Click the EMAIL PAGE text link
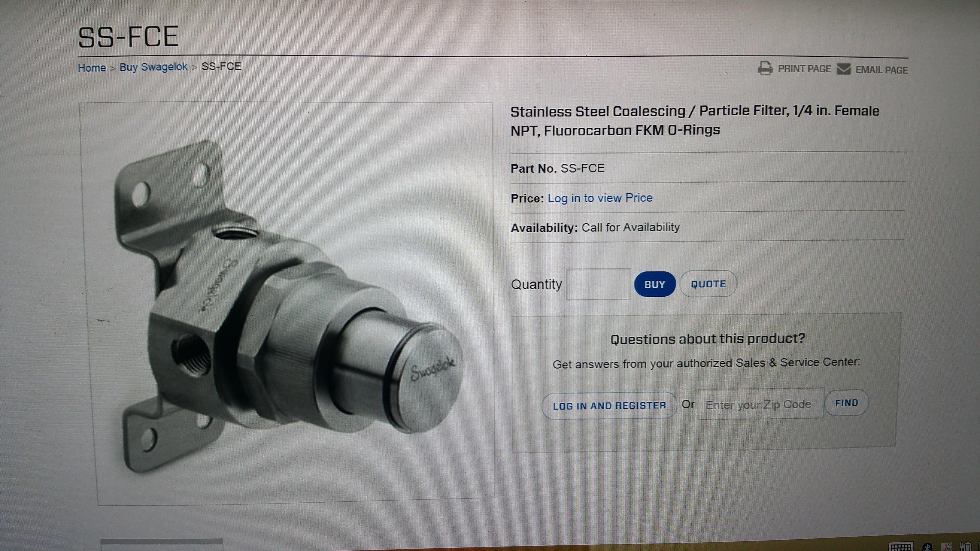 pyautogui.click(x=881, y=70)
